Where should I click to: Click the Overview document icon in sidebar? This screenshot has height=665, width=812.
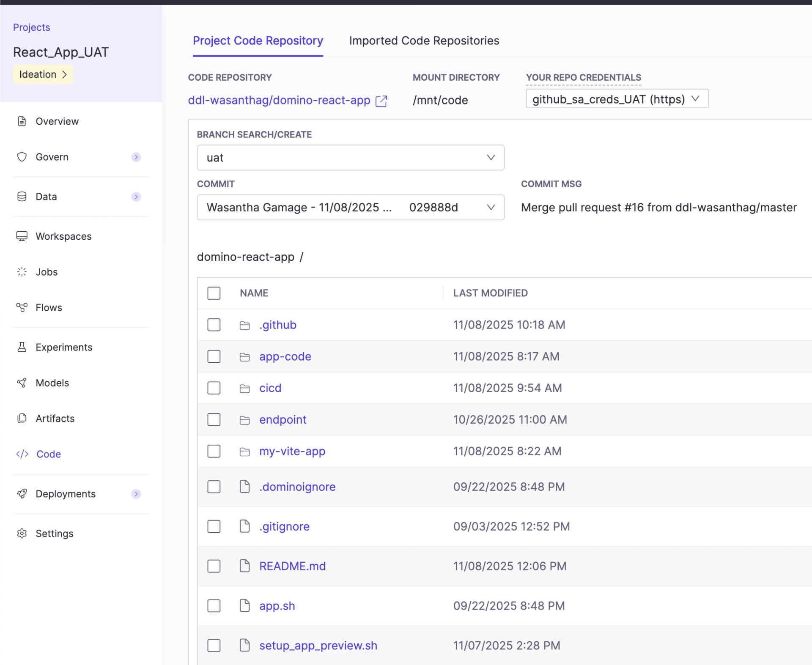coord(22,121)
